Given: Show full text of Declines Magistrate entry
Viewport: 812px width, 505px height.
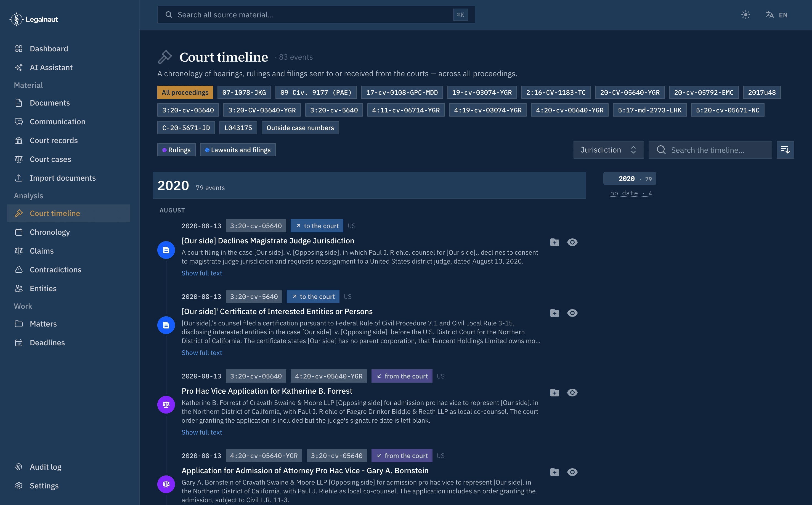Looking at the screenshot, I should (x=201, y=273).
